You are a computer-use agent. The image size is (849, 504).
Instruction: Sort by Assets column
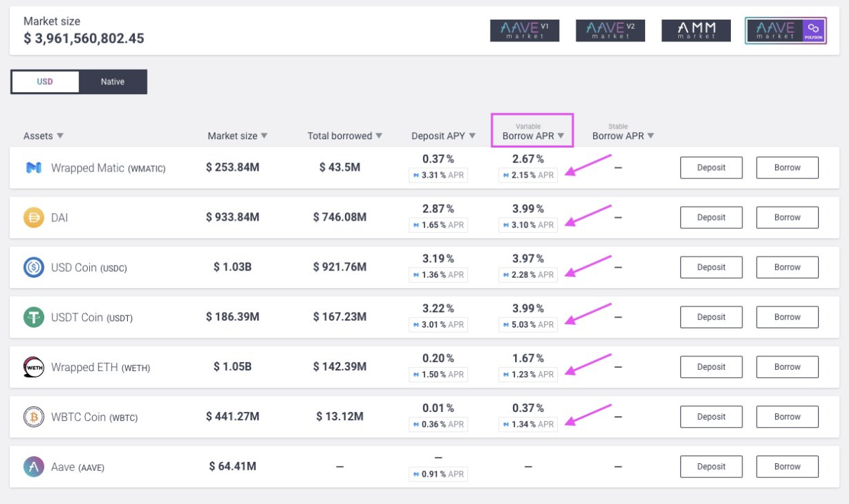(44, 136)
